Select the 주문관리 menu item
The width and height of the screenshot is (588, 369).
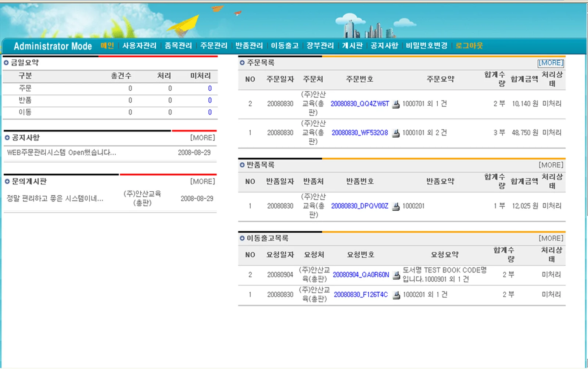(x=214, y=46)
